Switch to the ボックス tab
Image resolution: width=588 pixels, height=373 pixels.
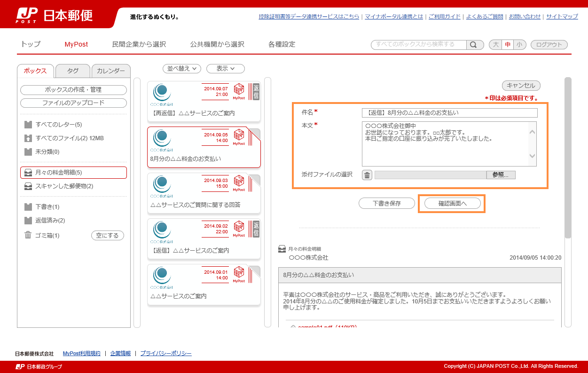[x=35, y=71]
